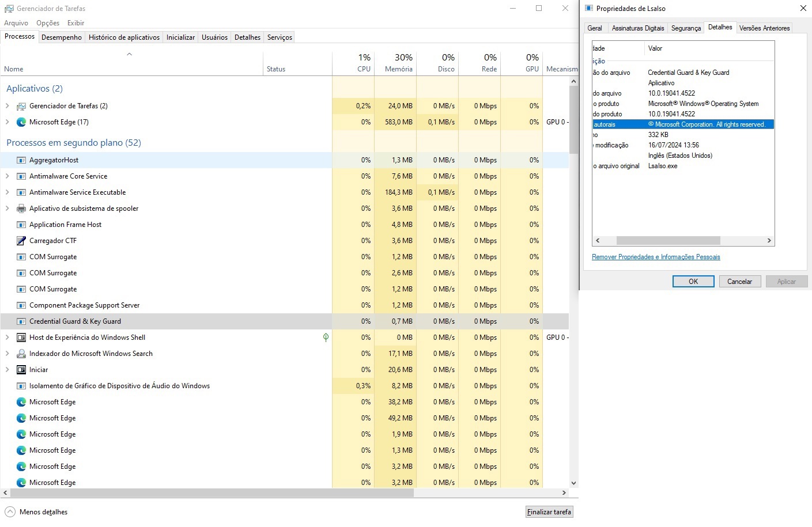Click the Indexador do Microsoft Windows Search magnifier icon
Screen dimensions: 812x527
21,354
